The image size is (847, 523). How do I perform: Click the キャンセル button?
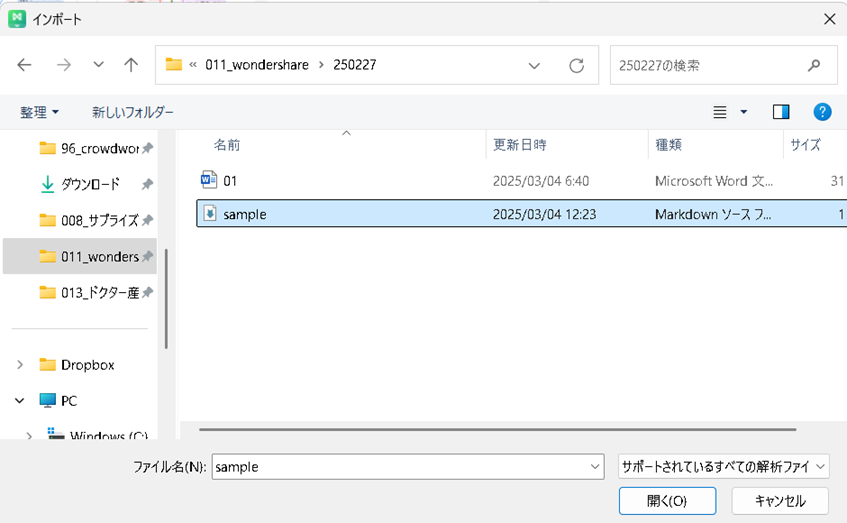779,501
